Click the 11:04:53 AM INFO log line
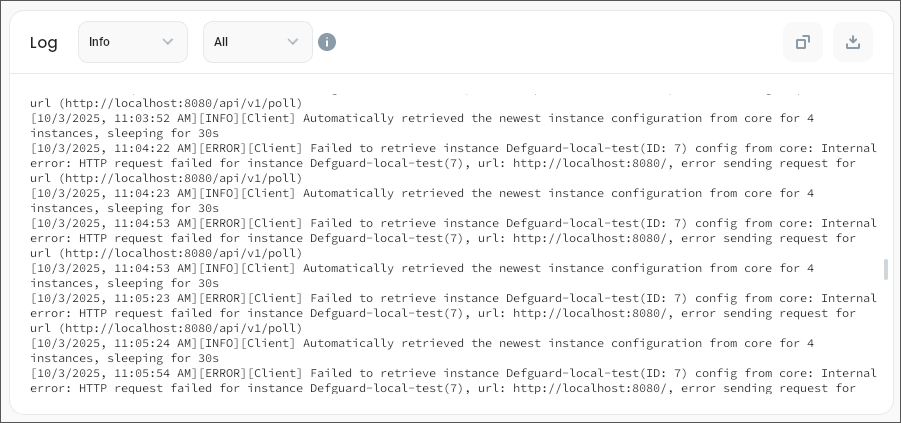Image resolution: width=901 pixels, height=423 pixels. 420,268
